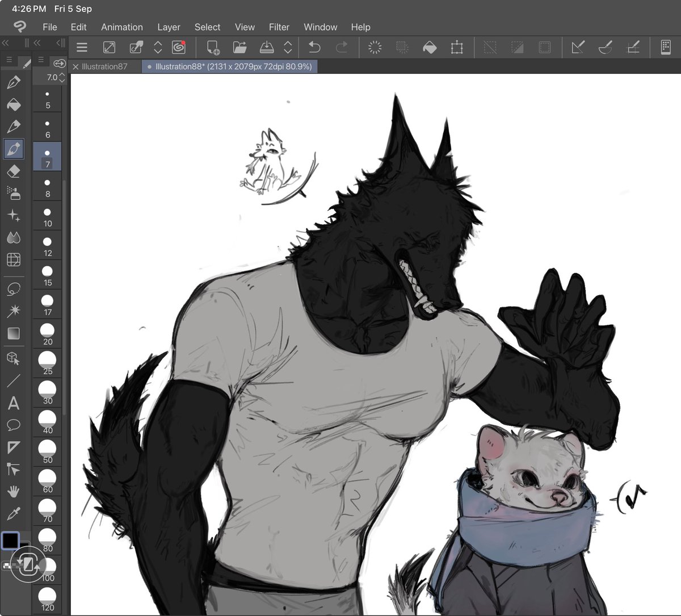681x616 pixels.
Task: Select the Text tool
Action: point(14,403)
